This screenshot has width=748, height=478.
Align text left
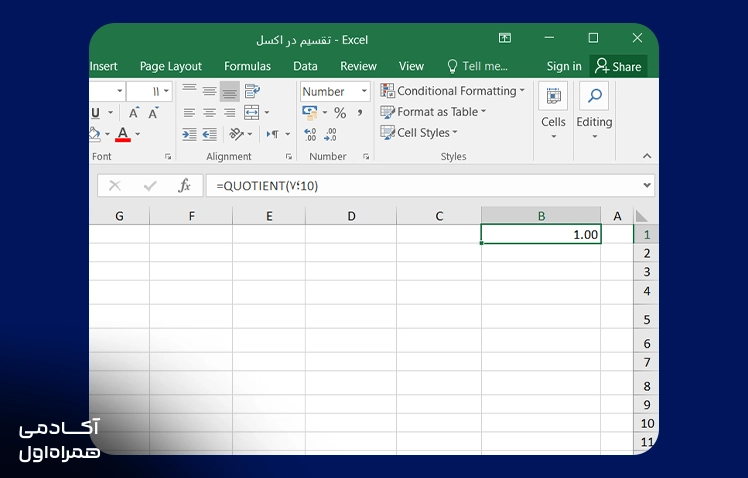pos(189,113)
